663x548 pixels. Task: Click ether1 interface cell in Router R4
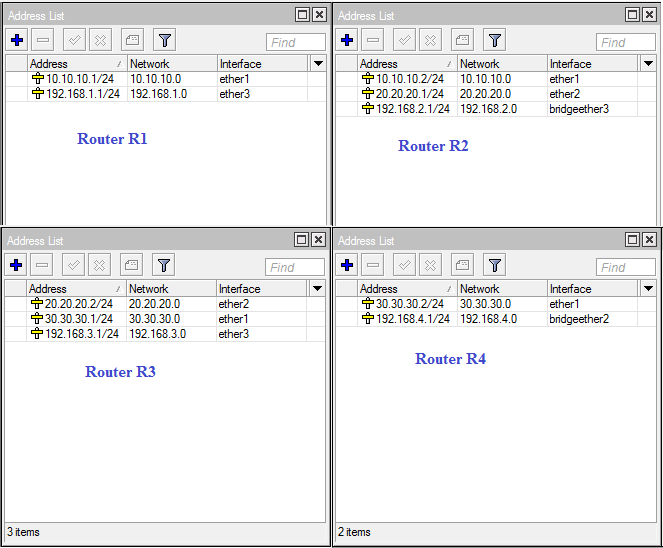click(592, 304)
